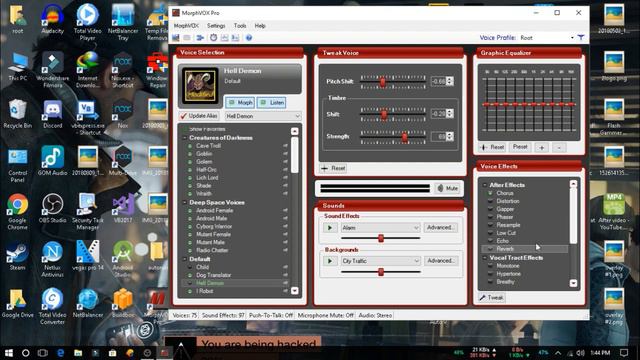The width and height of the screenshot is (640, 360).
Task: Open the Help menu
Action: tap(260, 26)
